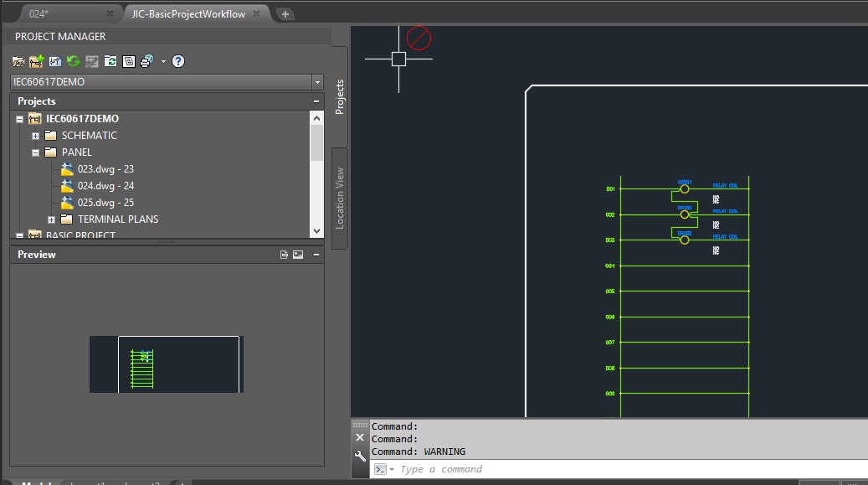Viewport: 868px width, 485px height.
Task: Open Project Manager help
Action: point(178,61)
